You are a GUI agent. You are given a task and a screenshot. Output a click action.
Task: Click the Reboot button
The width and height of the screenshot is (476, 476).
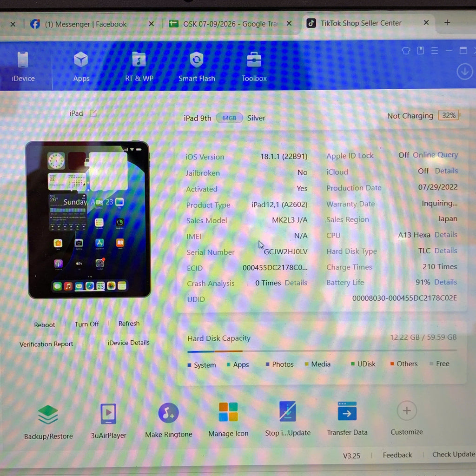45,325
